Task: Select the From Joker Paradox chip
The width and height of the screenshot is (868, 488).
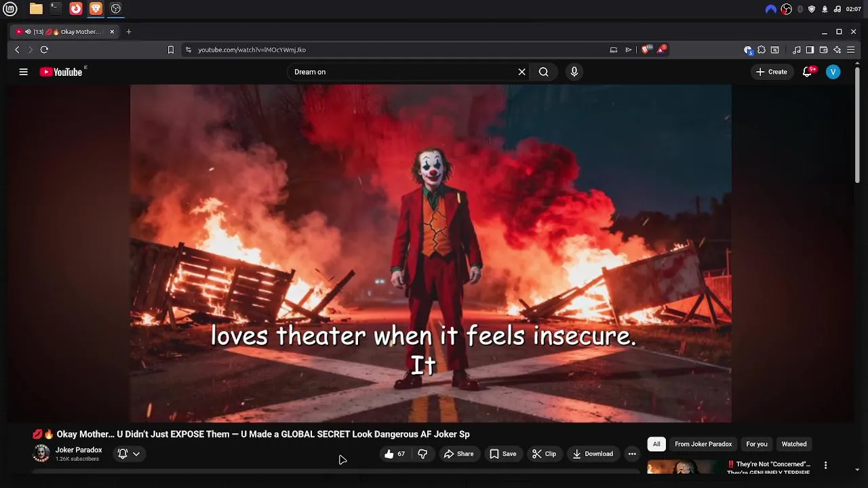Action: click(x=703, y=444)
